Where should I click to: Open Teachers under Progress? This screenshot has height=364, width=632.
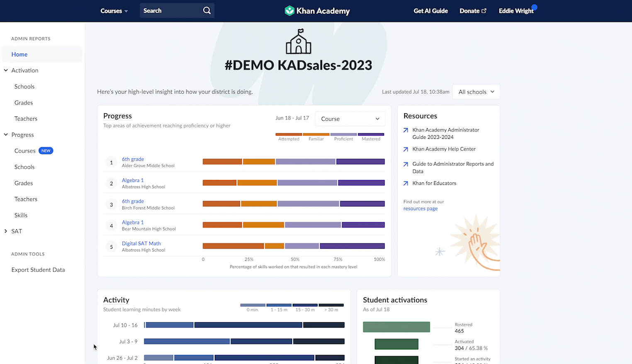coord(26,199)
